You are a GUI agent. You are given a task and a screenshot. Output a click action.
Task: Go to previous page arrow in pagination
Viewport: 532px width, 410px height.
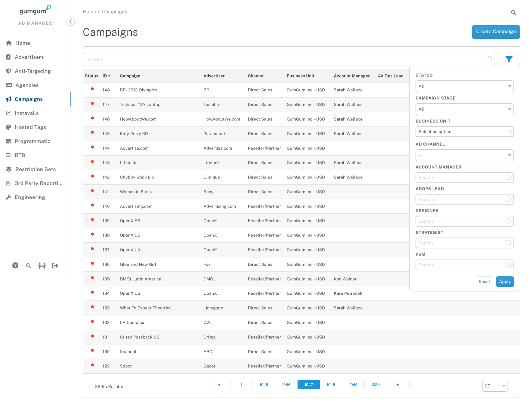[219, 384]
